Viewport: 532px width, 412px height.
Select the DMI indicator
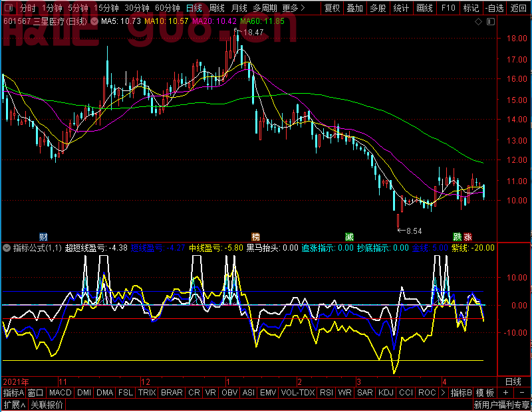[x=84, y=393]
